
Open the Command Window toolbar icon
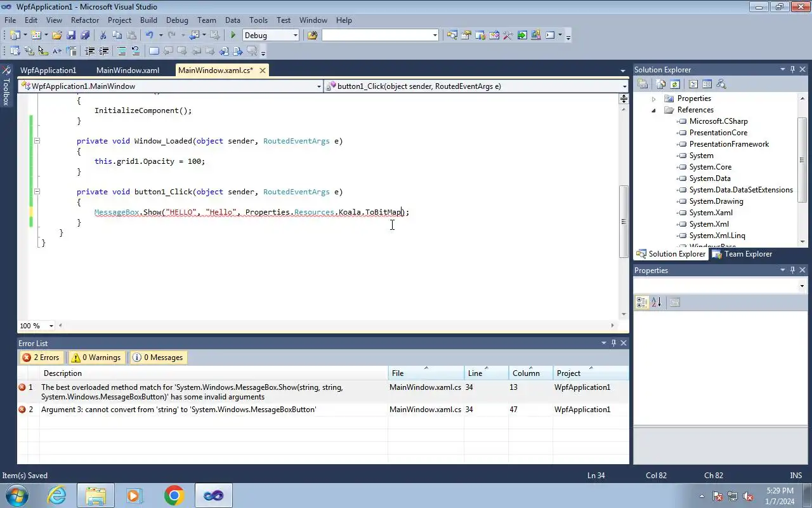(550, 36)
